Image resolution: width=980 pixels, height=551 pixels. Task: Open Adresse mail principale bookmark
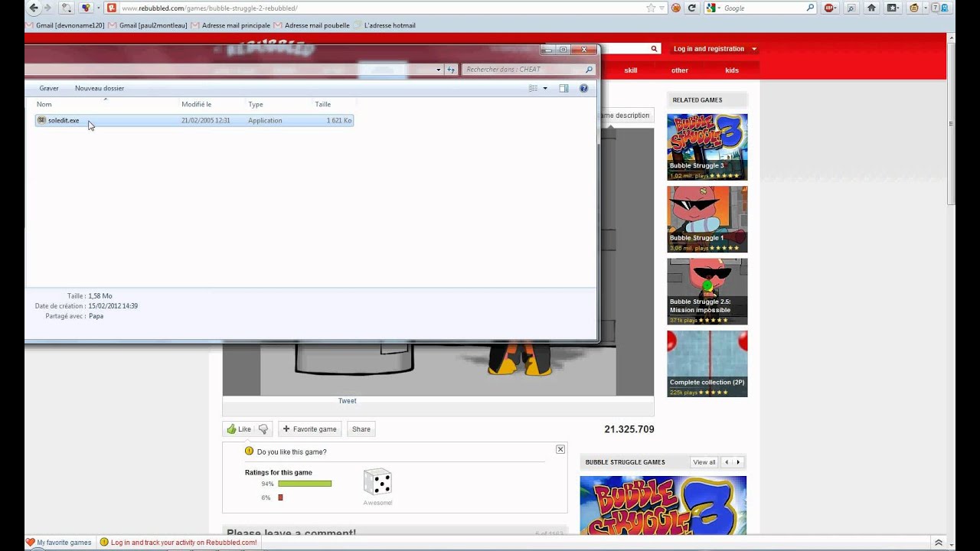click(x=230, y=25)
